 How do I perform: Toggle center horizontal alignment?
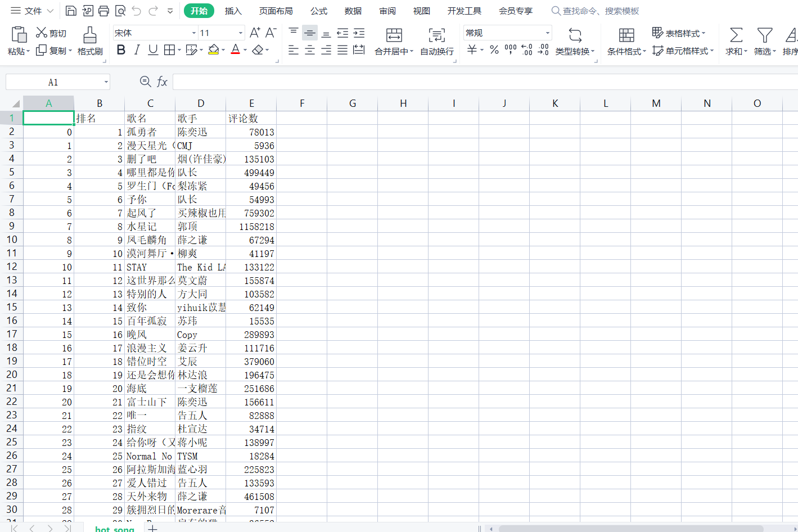pos(309,50)
